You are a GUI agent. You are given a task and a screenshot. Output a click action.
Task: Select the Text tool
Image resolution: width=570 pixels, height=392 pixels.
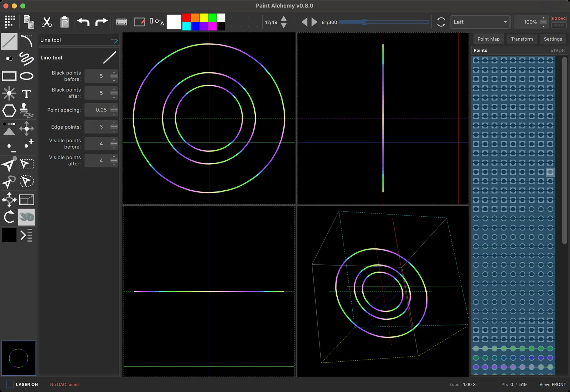[27, 94]
